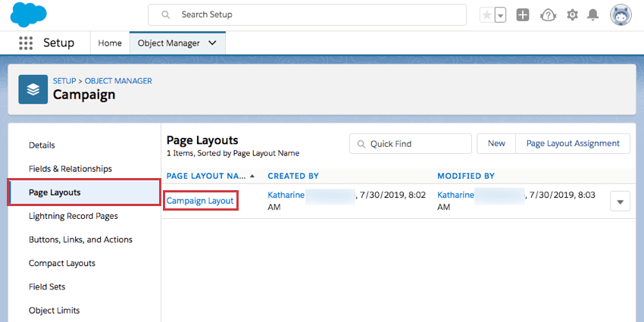View notifications bell
644x322 pixels.
click(x=592, y=15)
